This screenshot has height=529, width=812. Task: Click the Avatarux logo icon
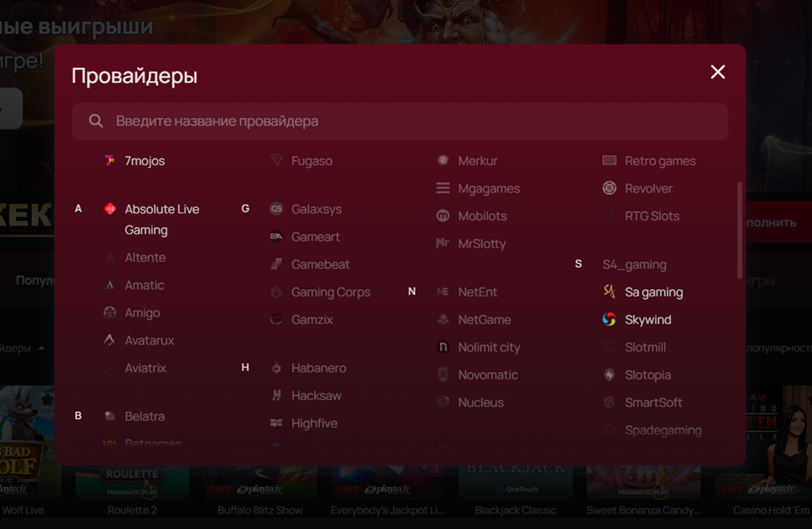[109, 340]
